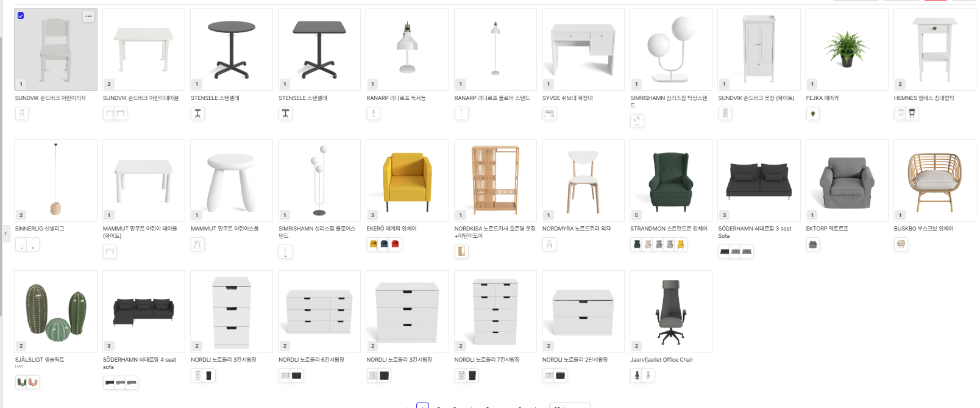Open the NORDKISA open wardrobe thumbnail
Viewport: 980px width, 408px height.
(495, 181)
